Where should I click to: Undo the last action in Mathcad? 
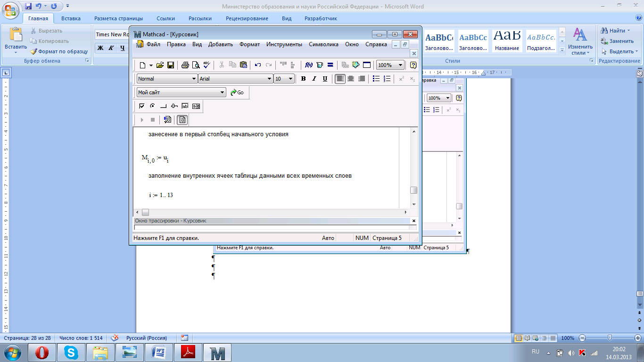[x=258, y=65]
